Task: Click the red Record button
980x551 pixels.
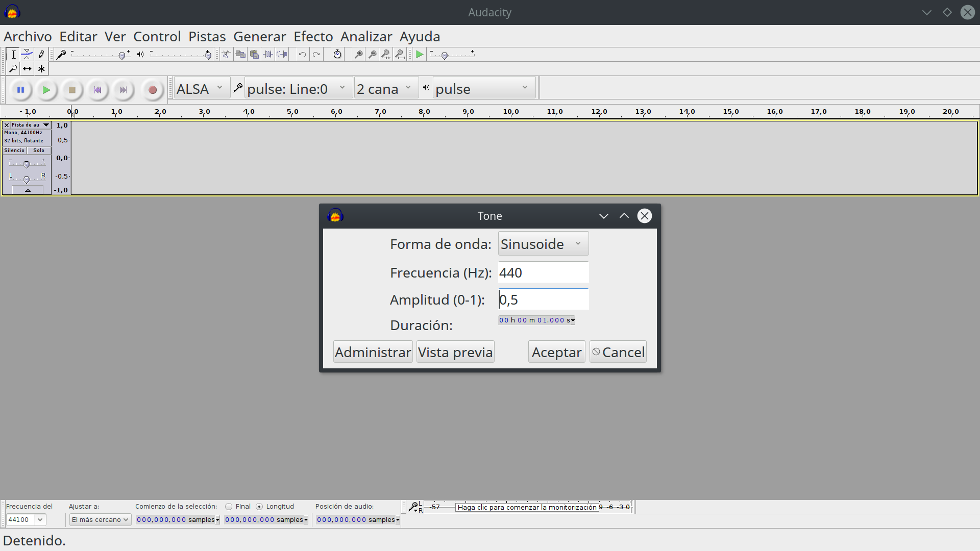Action: click(x=152, y=90)
